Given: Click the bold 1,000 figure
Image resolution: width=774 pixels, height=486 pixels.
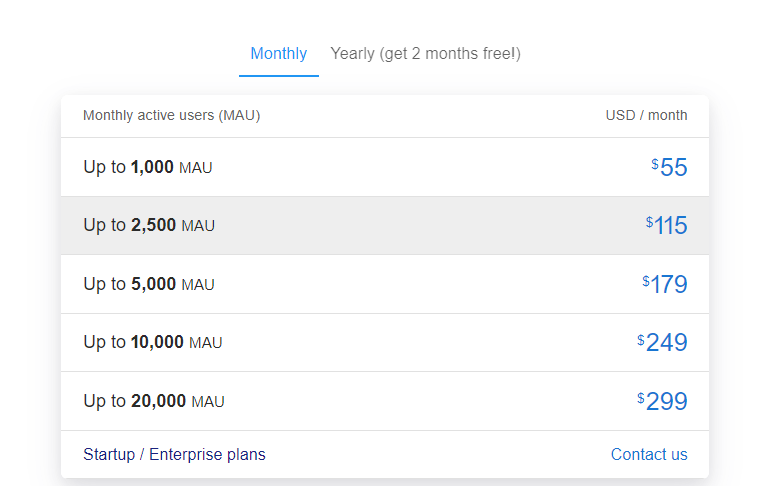Looking at the screenshot, I should coord(152,167).
